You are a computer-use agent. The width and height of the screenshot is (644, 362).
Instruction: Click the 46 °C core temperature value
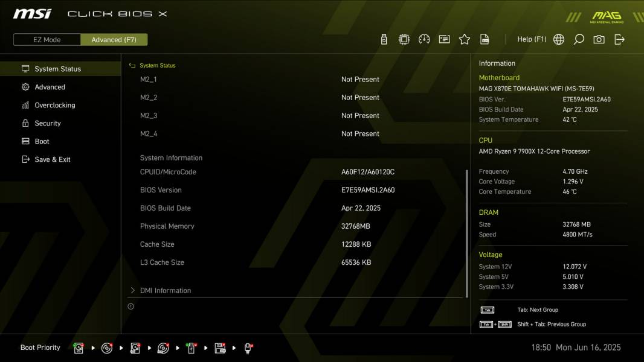pos(570,191)
